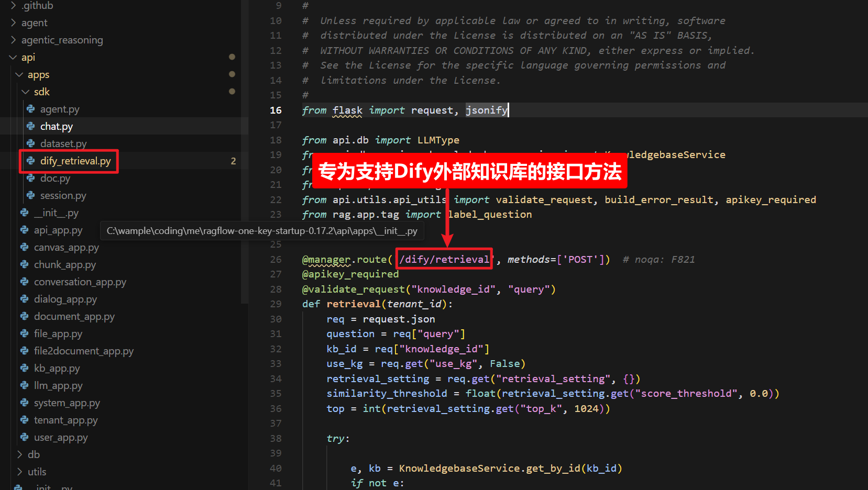The height and width of the screenshot is (490, 868).
Task: Open dataset.py from the explorer
Action: 63,143
